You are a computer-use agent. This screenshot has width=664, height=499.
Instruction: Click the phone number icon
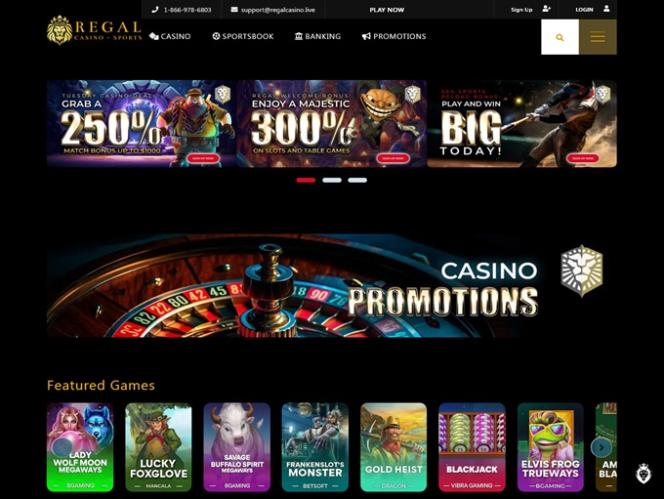(x=155, y=9)
